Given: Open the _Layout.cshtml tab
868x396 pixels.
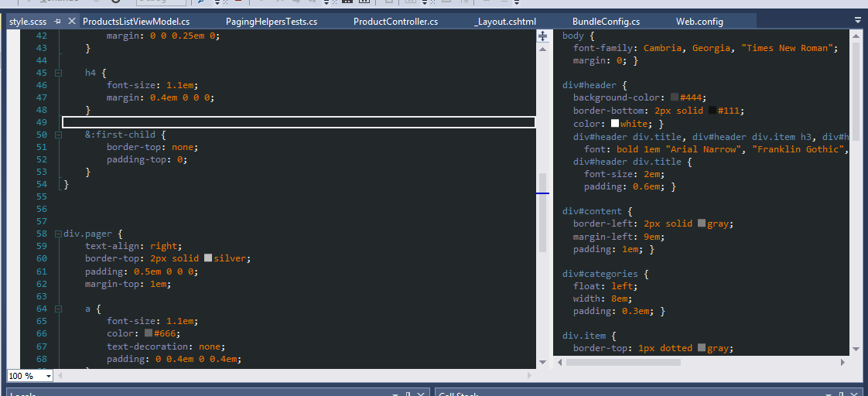Looking at the screenshot, I should pos(505,22).
